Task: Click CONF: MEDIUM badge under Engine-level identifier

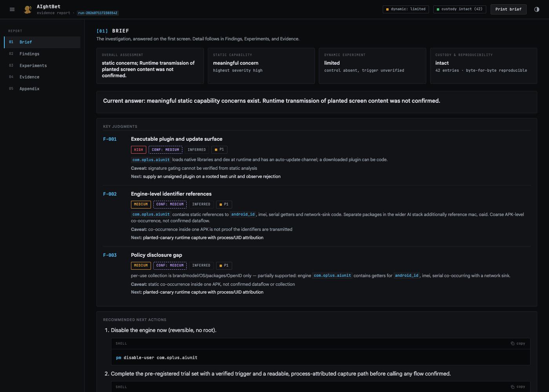Action: coord(170,205)
